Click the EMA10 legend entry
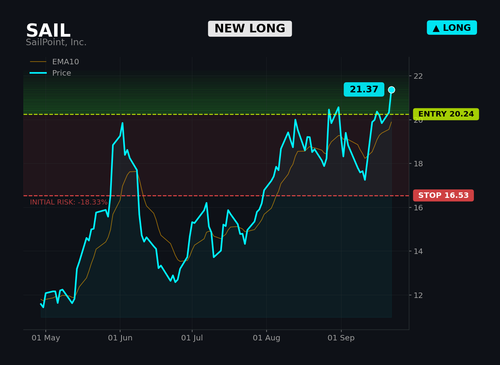This screenshot has height=365, width=500. pyautogui.click(x=55, y=62)
